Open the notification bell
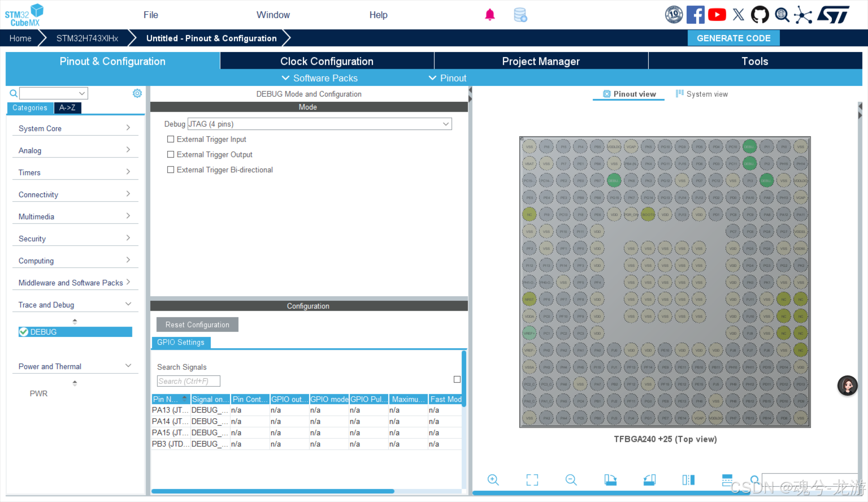 (x=490, y=15)
